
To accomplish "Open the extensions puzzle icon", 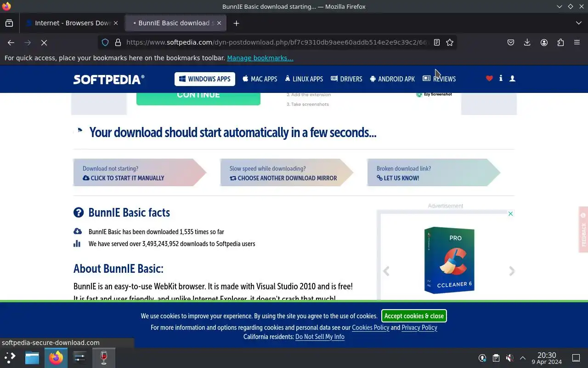I will click(x=560, y=42).
